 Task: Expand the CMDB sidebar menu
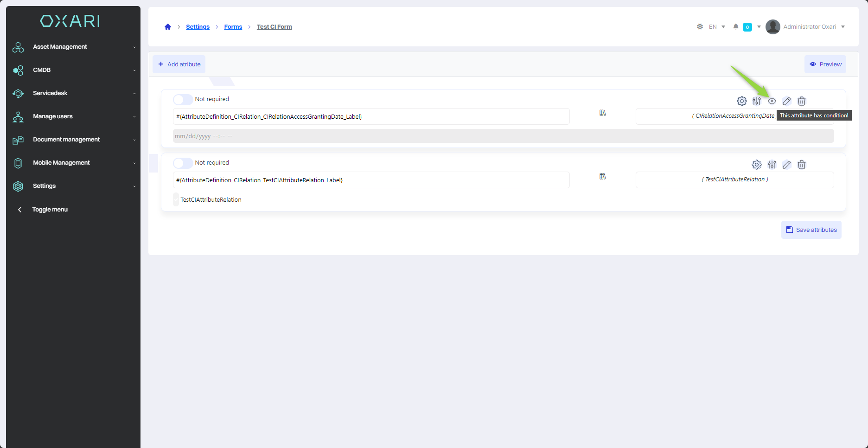tap(73, 70)
